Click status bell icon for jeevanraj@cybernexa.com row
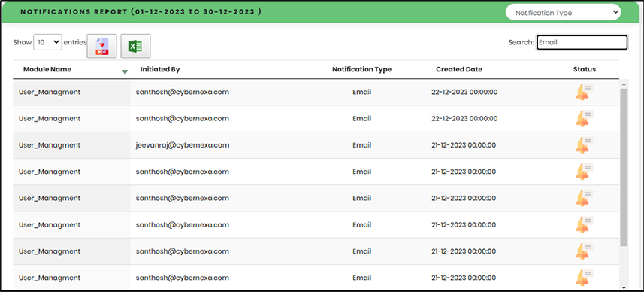The height and width of the screenshot is (292, 644). click(584, 145)
